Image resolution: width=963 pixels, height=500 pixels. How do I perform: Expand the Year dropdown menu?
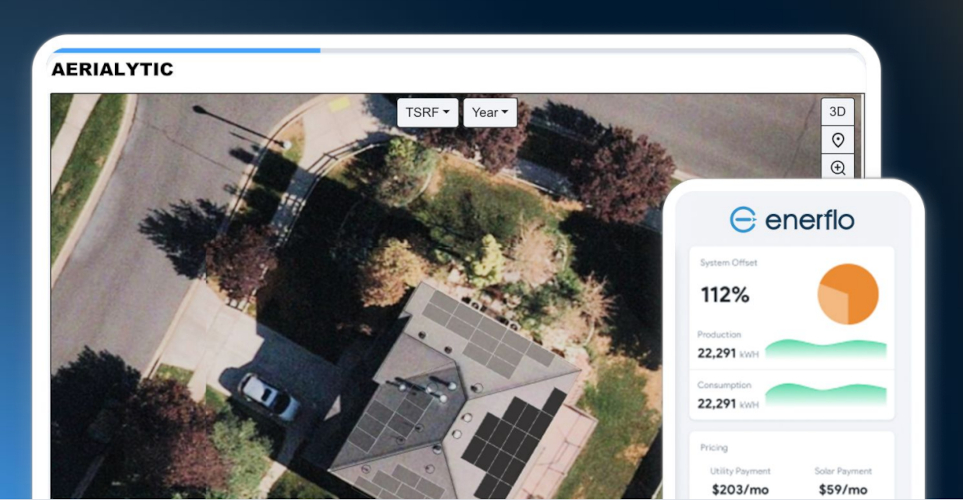pos(490,112)
